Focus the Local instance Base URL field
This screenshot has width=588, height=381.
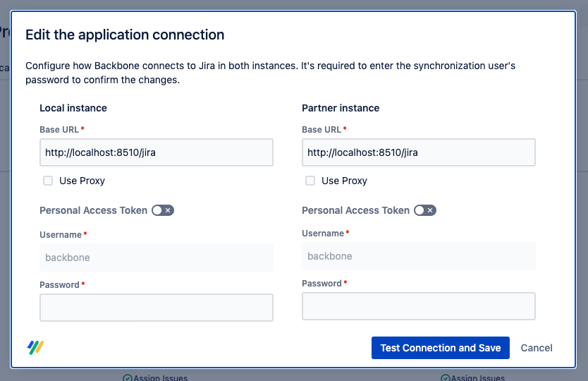coord(156,152)
